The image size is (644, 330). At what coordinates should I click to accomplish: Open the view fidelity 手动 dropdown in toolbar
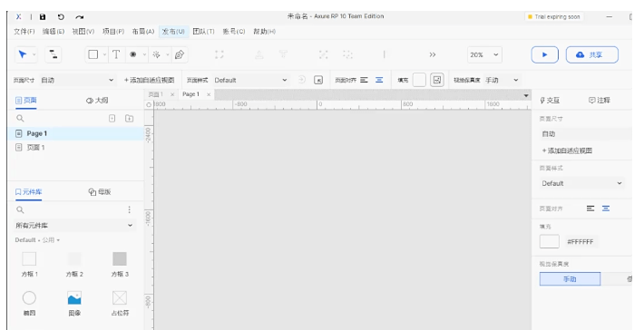(x=502, y=80)
